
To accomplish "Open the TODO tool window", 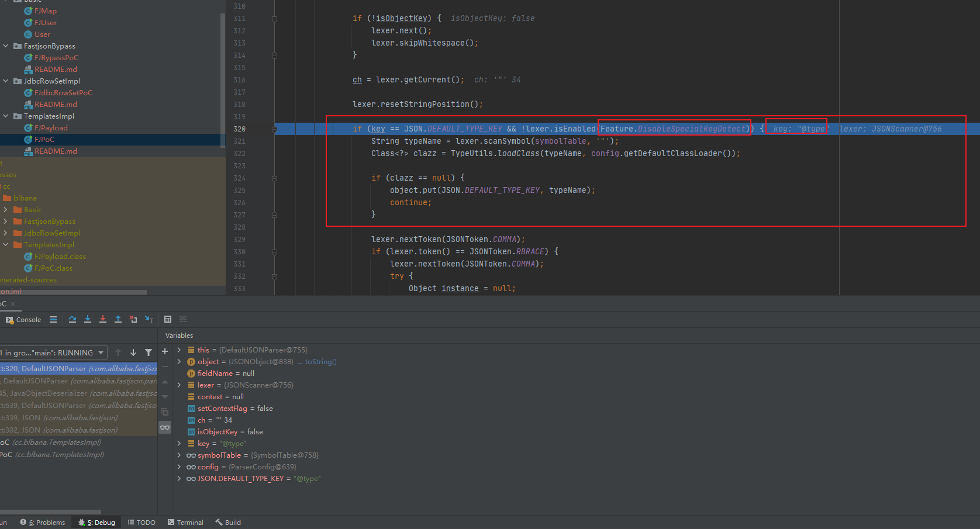I will [x=142, y=523].
